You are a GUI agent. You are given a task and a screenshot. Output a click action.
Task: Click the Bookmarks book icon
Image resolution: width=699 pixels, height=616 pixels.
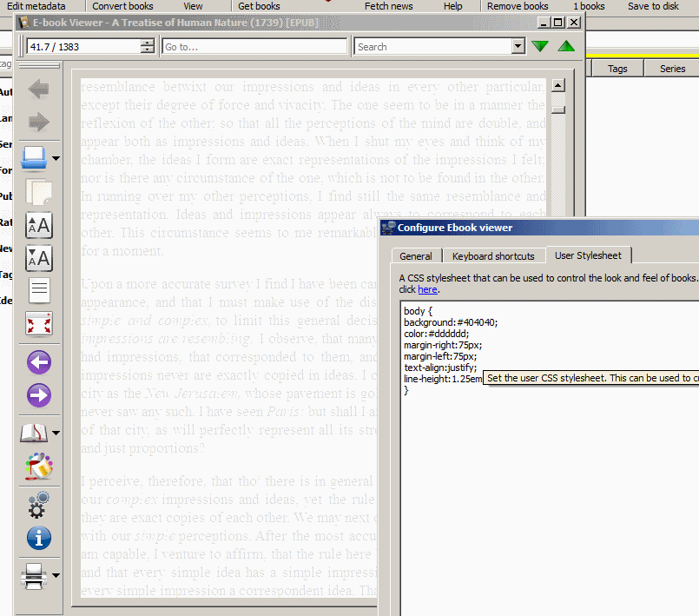34,433
